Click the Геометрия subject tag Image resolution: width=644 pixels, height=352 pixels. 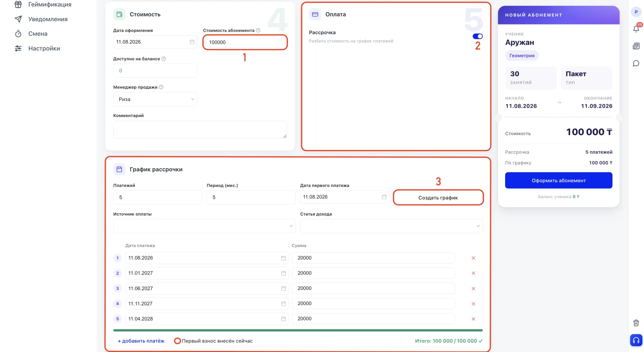522,56
